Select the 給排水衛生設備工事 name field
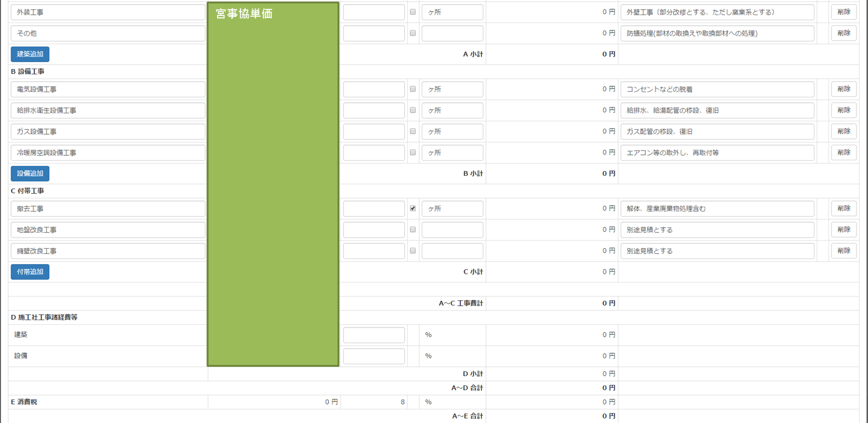Viewport: 868px width, 423px height. 108,110
